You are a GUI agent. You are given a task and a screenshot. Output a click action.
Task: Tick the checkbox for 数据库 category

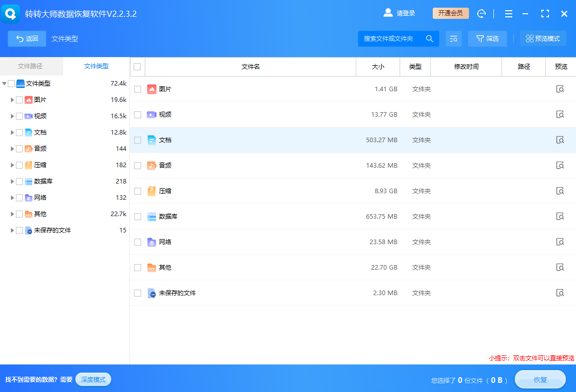tap(20, 181)
